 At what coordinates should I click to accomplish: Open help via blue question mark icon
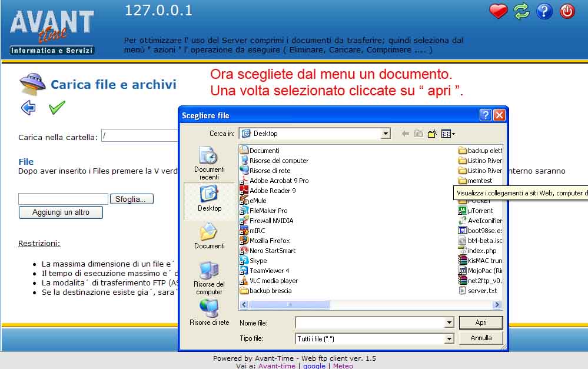[544, 11]
